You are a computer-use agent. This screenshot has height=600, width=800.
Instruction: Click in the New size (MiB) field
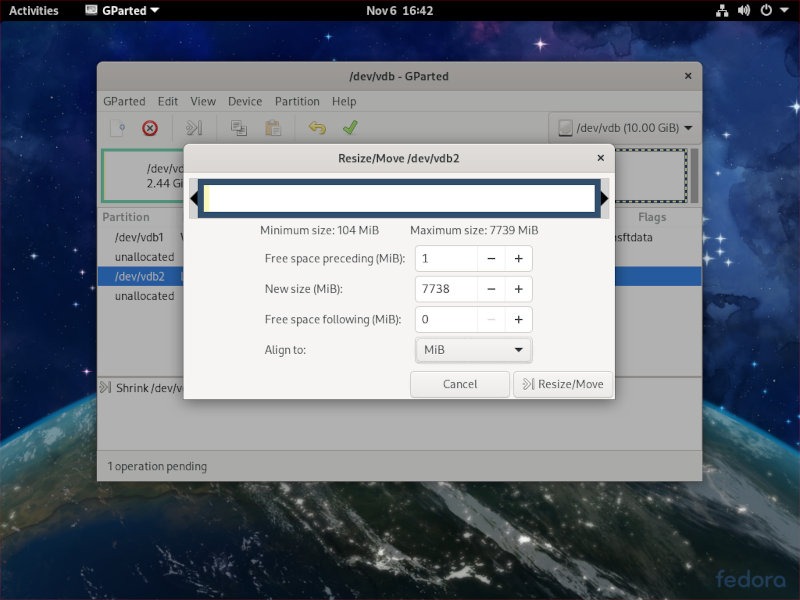click(443, 289)
